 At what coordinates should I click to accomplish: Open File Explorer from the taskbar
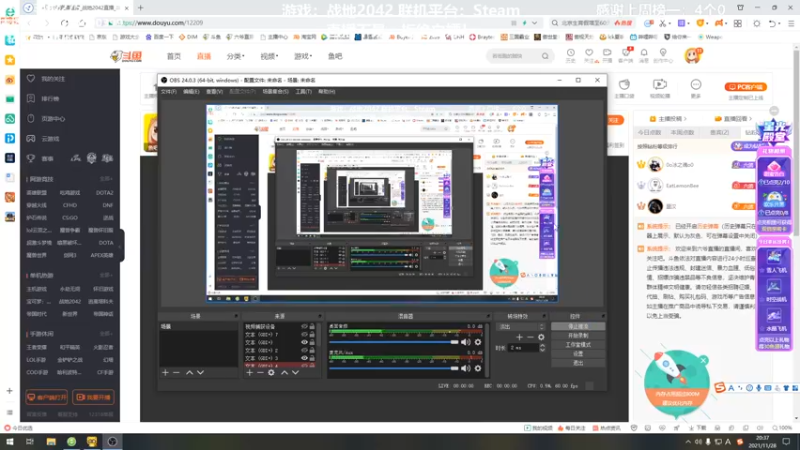pos(51,442)
